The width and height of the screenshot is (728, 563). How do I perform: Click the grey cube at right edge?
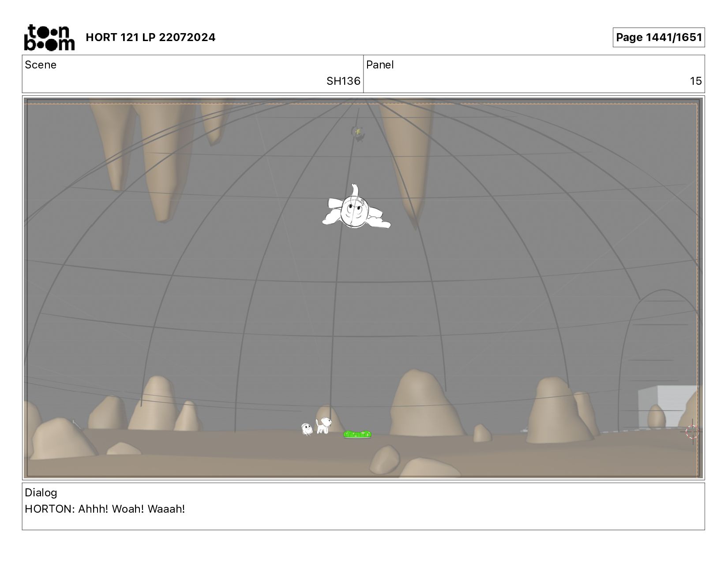point(668,406)
